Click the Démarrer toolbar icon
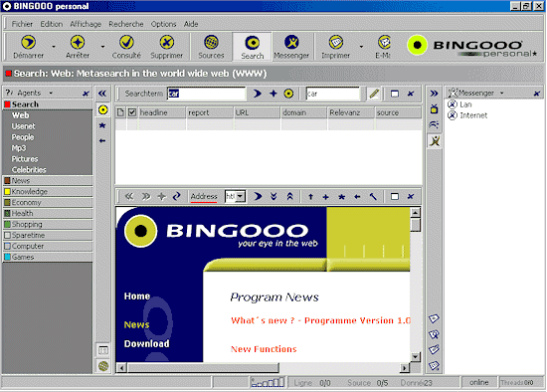547x392 pixels. coord(28,43)
